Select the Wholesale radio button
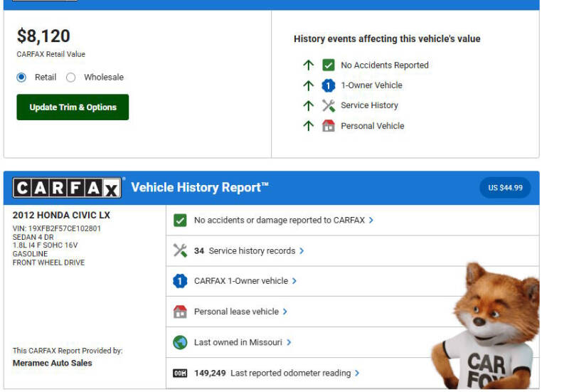The width and height of the screenshot is (569, 392). click(70, 78)
